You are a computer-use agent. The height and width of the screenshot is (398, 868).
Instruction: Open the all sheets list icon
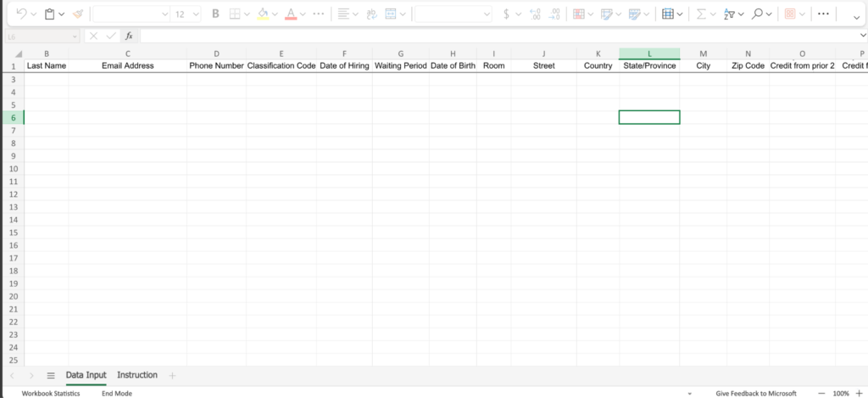51,376
